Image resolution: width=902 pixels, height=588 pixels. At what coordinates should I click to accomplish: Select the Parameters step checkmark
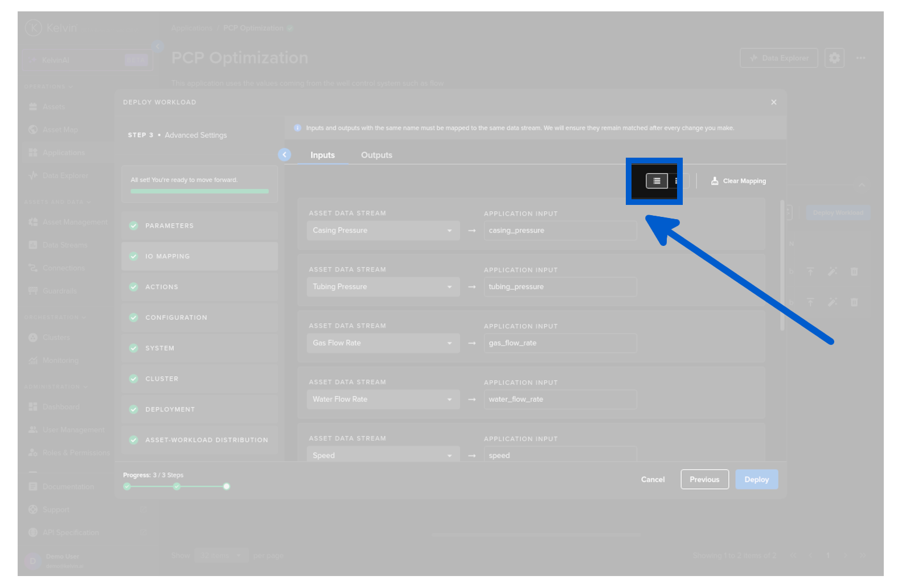(134, 226)
